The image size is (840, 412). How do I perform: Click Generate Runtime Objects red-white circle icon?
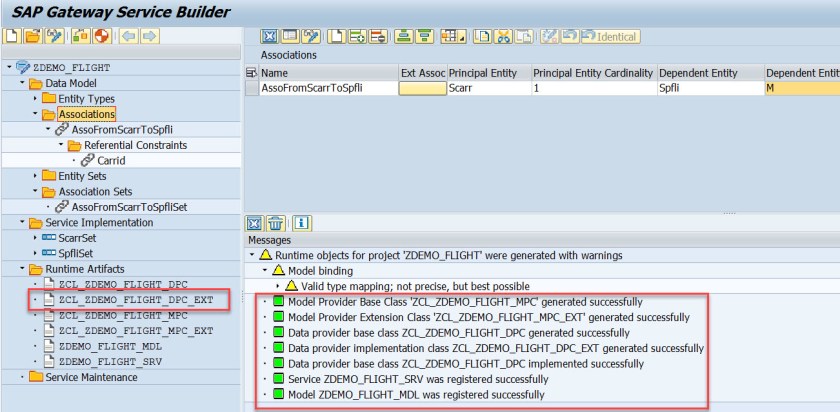101,36
